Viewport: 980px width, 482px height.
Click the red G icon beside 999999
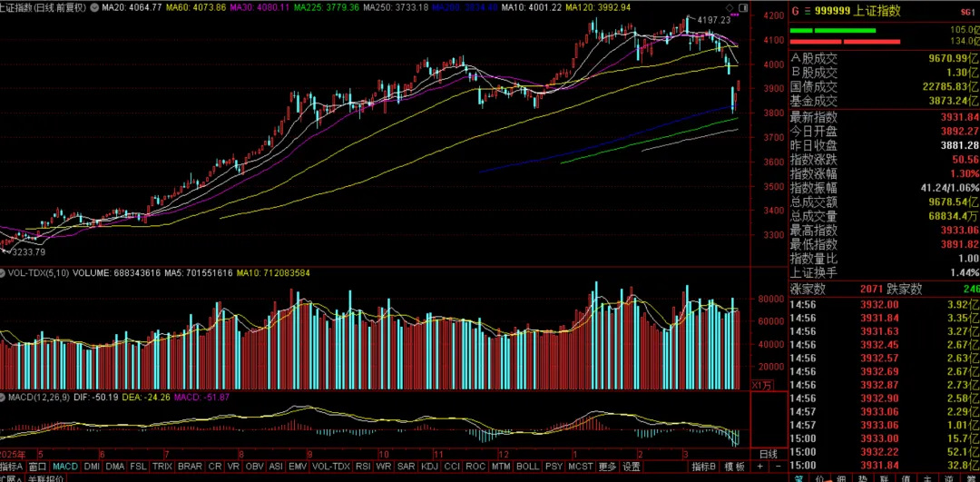click(x=796, y=11)
